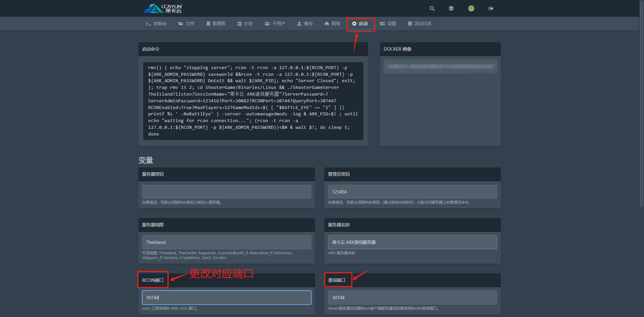Open the 网络 network tab
The height and width of the screenshot is (317, 644).
point(332,23)
